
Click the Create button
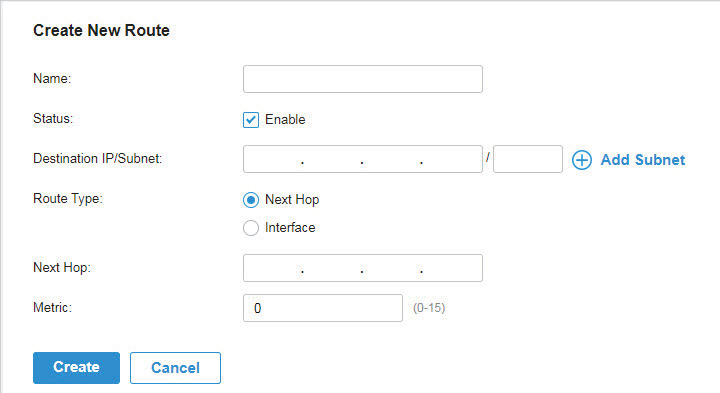tap(76, 368)
